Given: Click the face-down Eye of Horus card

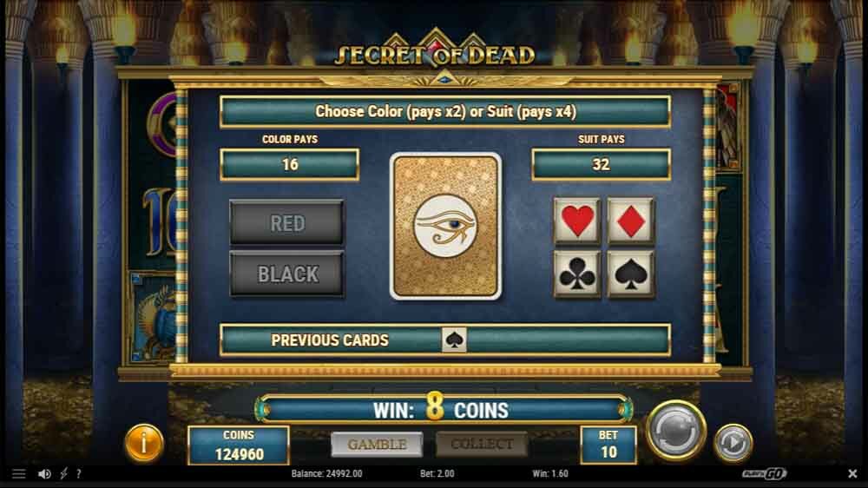Looking at the screenshot, I should pyautogui.click(x=445, y=227).
